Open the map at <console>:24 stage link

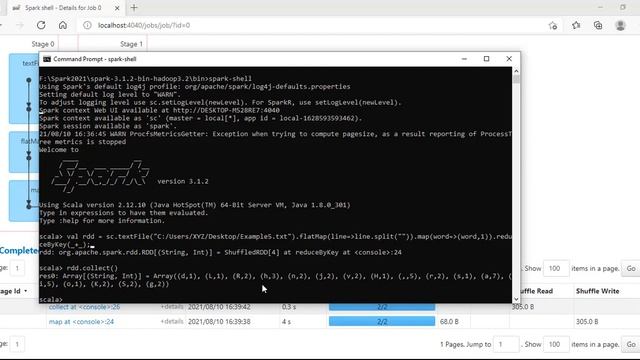[x=81, y=322]
